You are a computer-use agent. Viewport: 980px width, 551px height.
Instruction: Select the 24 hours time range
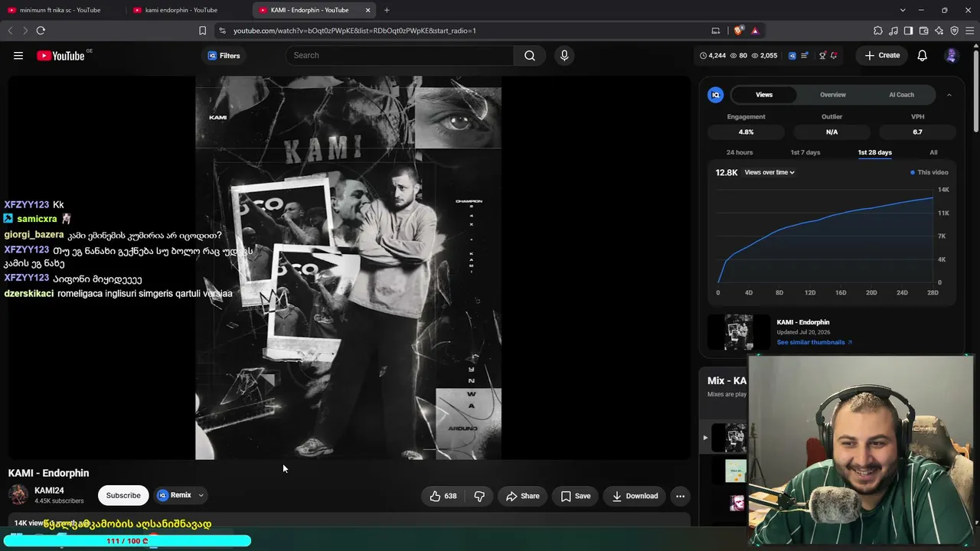[x=740, y=152]
